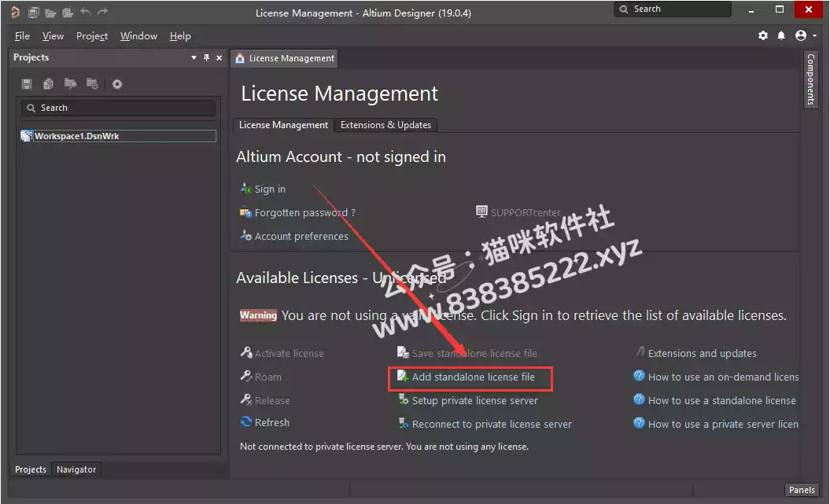Click the 'Not connected to private license server' status text
This screenshot has height=504, width=830.
point(384,447)
